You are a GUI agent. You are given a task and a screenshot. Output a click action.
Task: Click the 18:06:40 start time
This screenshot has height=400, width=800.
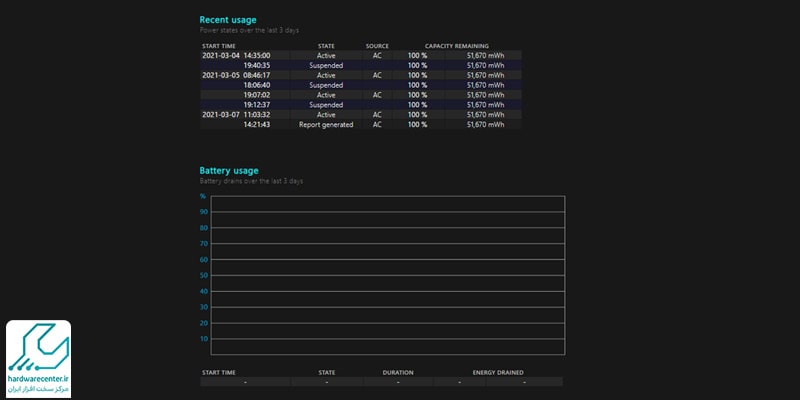coord(257,85)
